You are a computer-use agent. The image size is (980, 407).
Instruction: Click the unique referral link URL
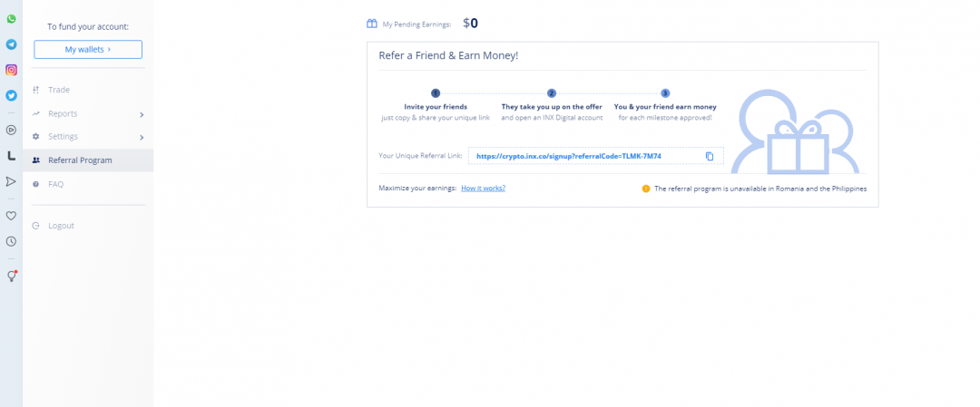tap(568, 156)
